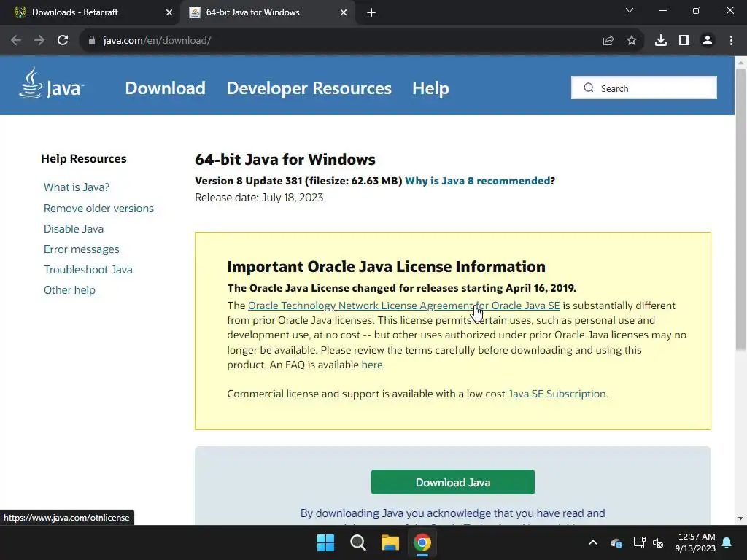This screenshot has width=747, height=560.
Task: Open 'Error messages' help link
Action: pos(82,249)
